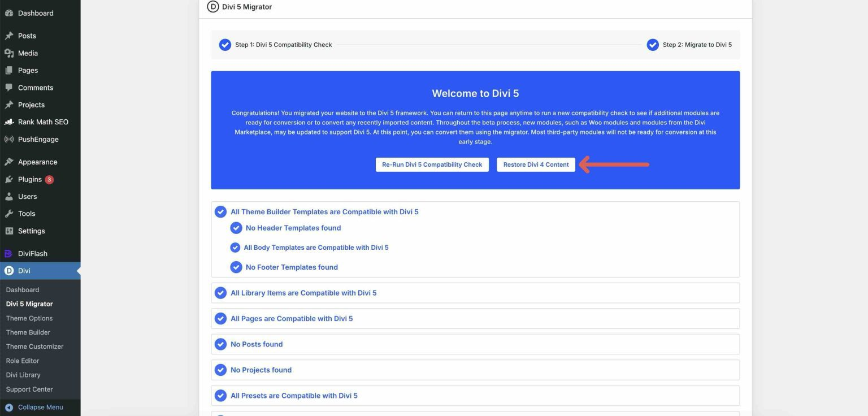Open Dashboard under the Divi submenu

[23, 290]
